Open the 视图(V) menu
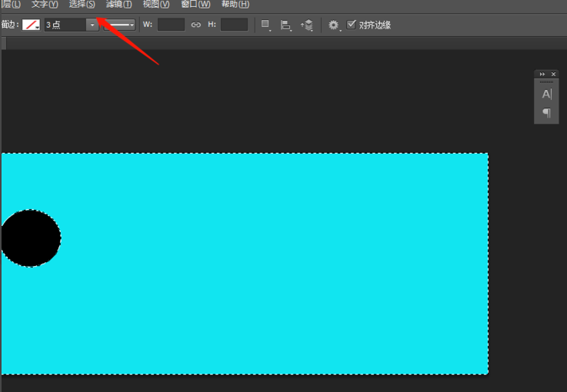Viewport: 567px width, 392px height. pos(156,5)
